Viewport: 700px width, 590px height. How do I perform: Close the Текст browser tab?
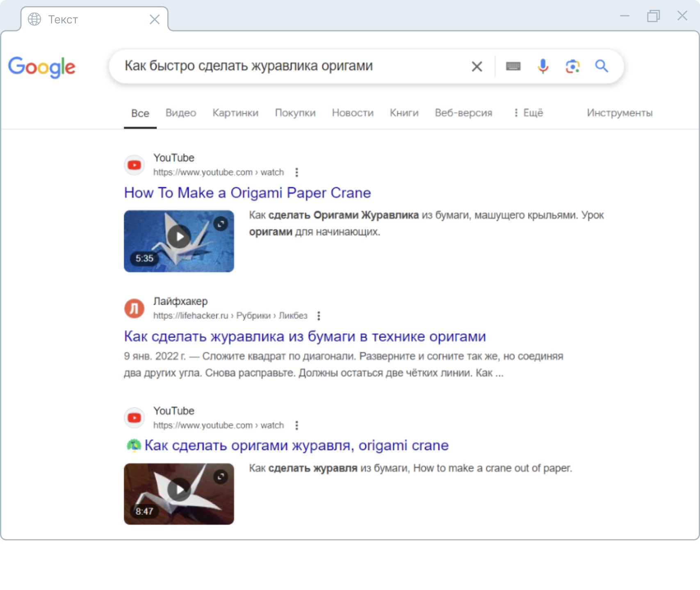click(x=155, y=19)
